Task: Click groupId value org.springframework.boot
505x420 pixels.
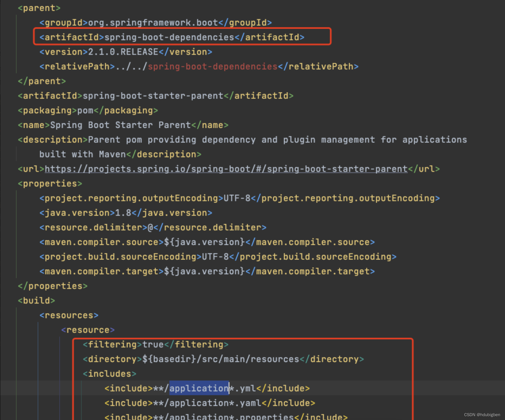Action: [x=153, y=23]
